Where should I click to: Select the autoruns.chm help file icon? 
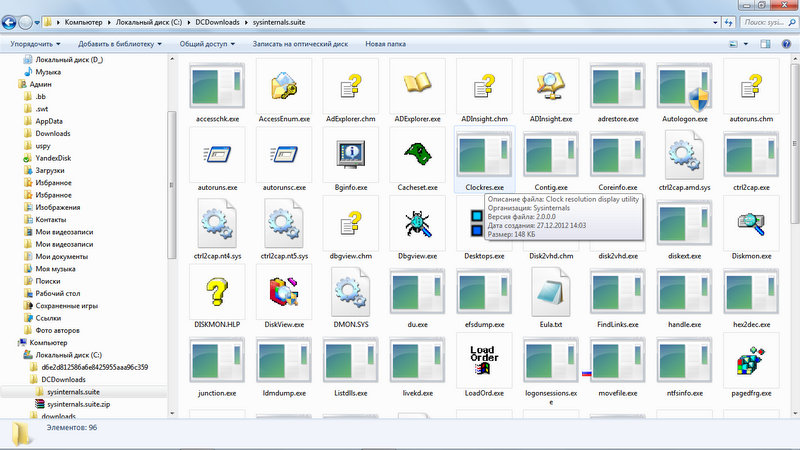(751, 85)
